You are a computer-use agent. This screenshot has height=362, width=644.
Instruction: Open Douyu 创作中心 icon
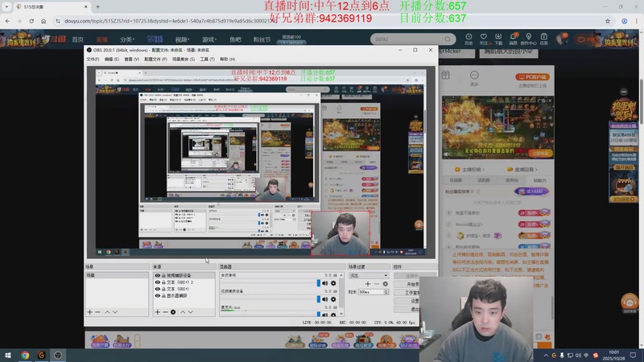click(x=528, y=39)
